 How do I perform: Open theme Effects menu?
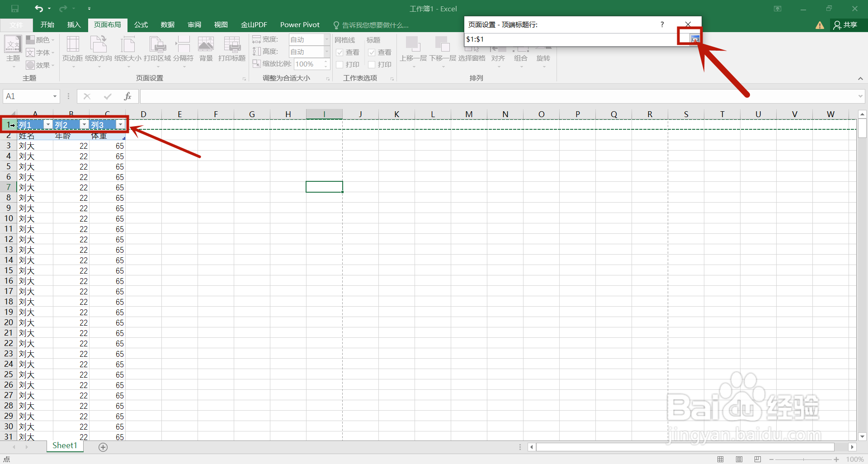[40, 65]
